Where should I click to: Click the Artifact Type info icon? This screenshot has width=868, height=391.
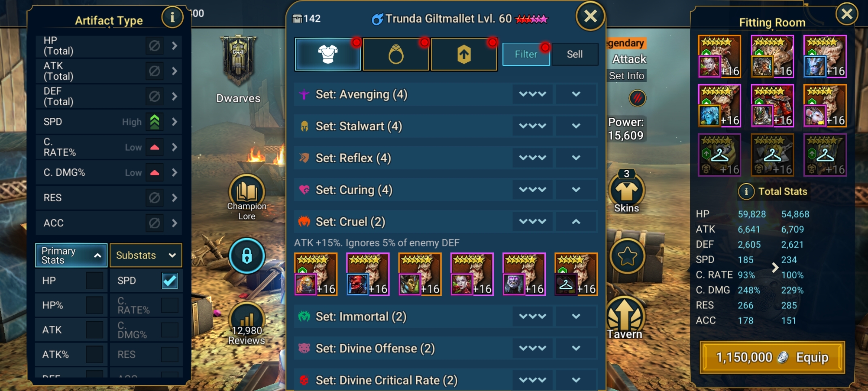[172, 17]
